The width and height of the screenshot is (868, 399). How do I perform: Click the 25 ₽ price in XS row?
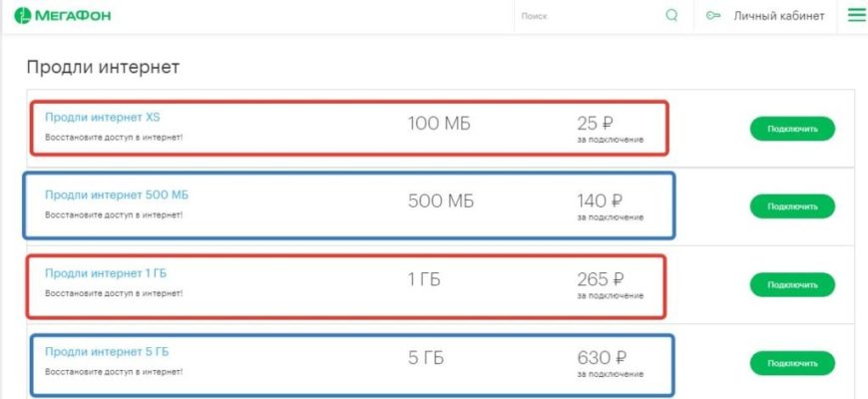point(595,123)
